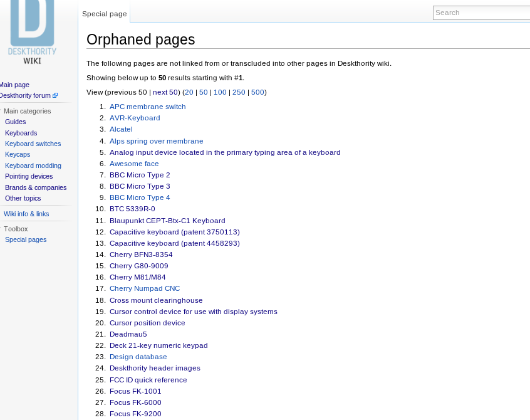
Task: Go to the Main page link
Action: point(14,85)
